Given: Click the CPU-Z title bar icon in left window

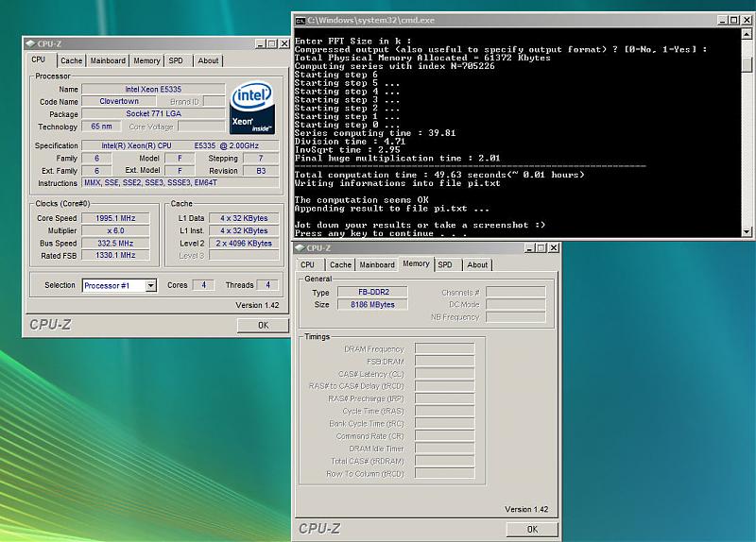Looking at the screenshot, I should [x=30, y=43].
